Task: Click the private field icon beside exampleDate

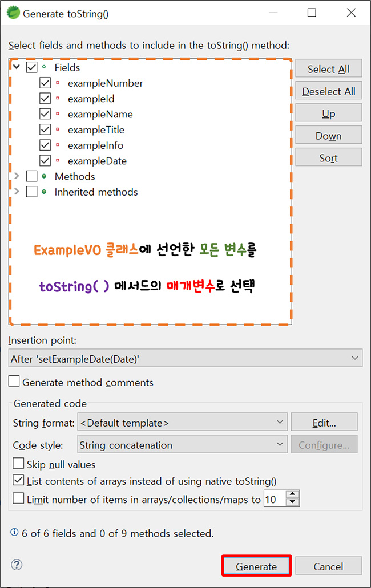Action: [58, 160]
